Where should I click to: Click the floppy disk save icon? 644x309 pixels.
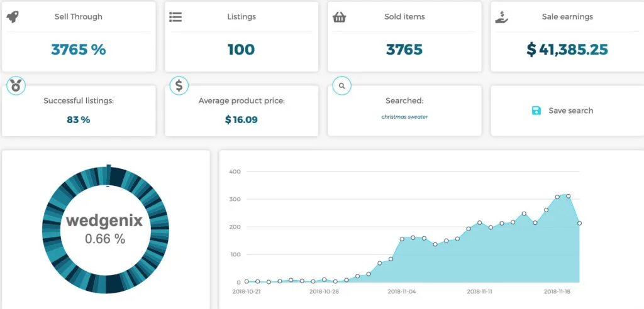536,111
